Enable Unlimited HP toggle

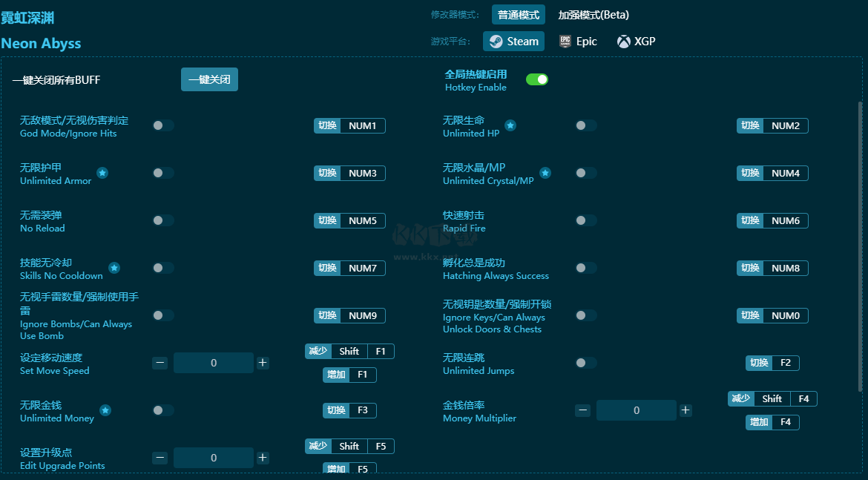(586, 125)
